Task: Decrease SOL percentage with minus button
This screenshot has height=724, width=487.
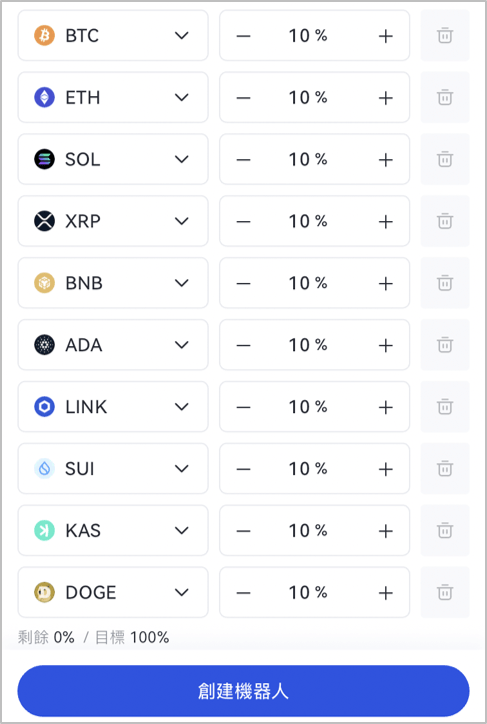Action: point(243,160)
